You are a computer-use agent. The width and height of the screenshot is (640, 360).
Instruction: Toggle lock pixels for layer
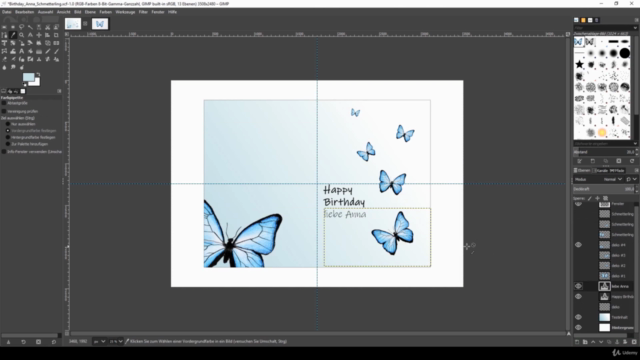589,198
